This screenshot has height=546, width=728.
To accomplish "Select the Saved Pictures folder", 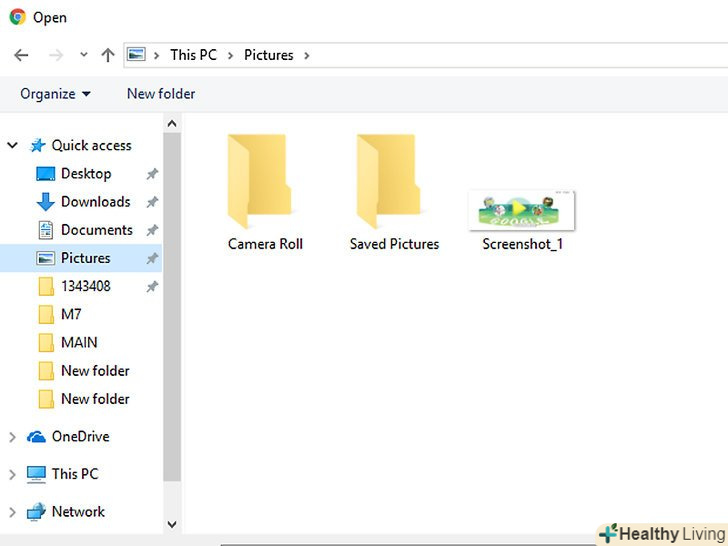I will [x=394, y=193].
